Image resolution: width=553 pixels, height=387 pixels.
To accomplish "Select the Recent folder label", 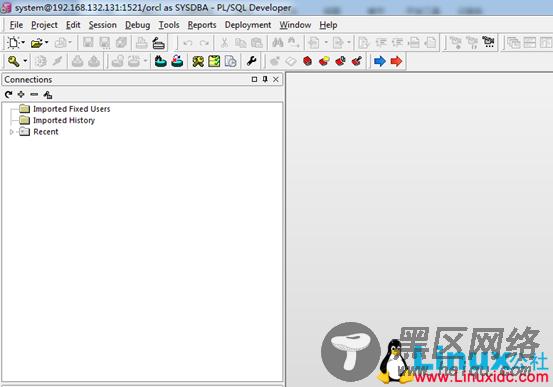I will coord(45,132).
